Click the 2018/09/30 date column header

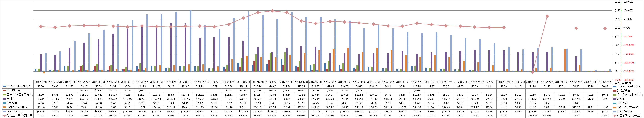(x=533, y=82)
